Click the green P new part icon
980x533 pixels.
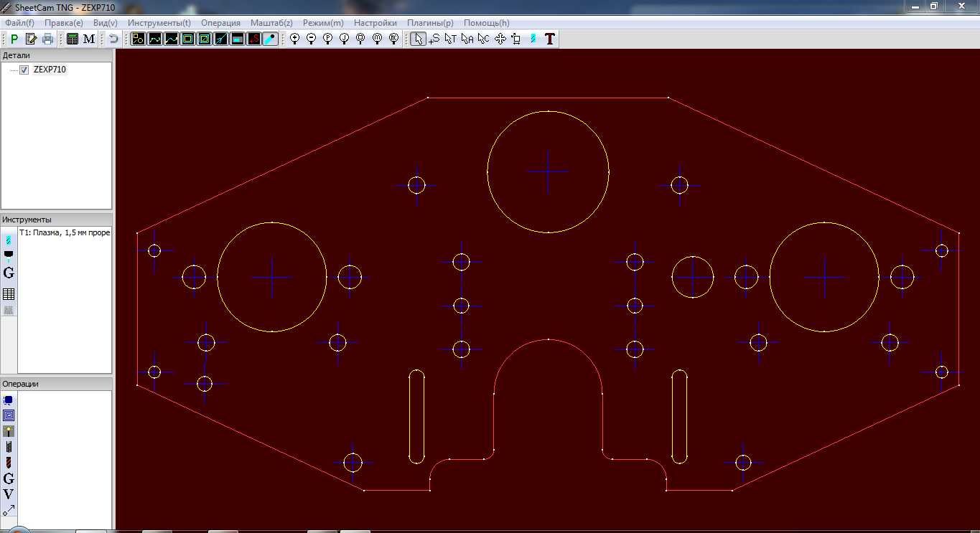click(14, 39)
